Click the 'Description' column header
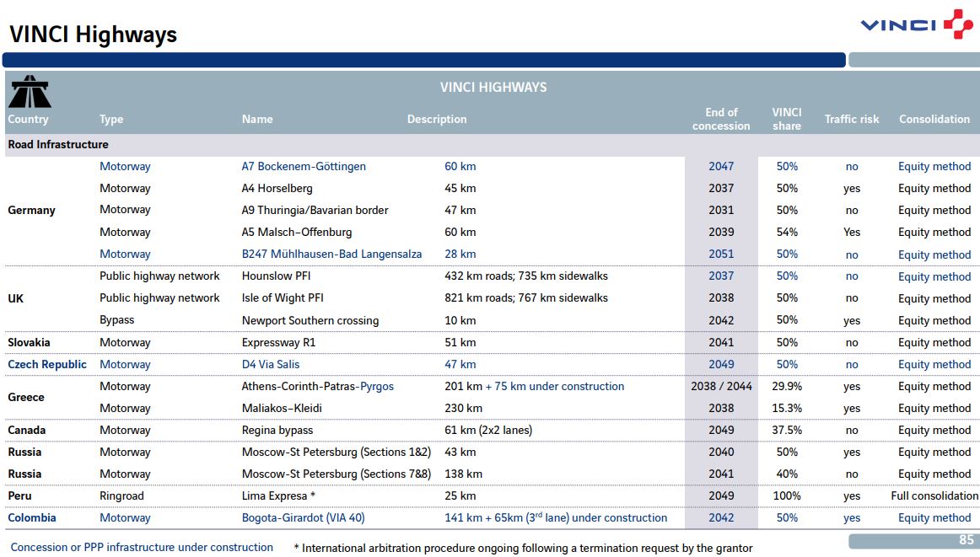The image size is (980, 557). (x=437, y=119)
